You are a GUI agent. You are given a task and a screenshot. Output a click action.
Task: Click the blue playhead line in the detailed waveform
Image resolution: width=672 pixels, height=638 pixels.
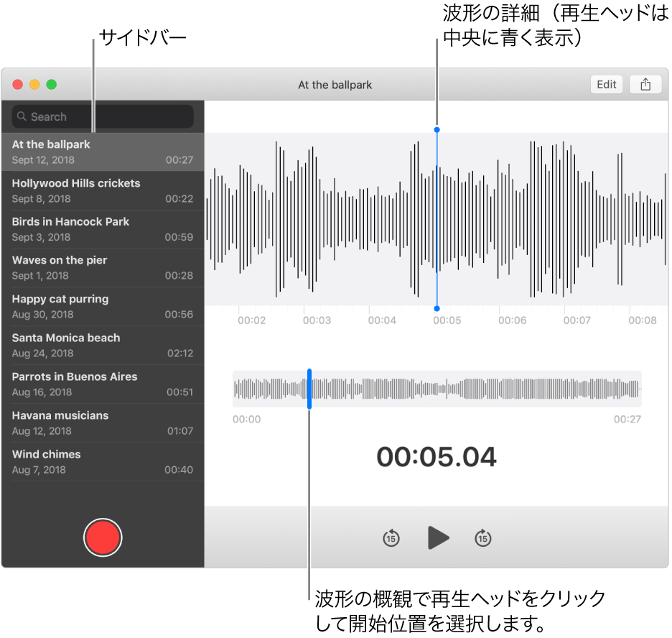(437, 219)
